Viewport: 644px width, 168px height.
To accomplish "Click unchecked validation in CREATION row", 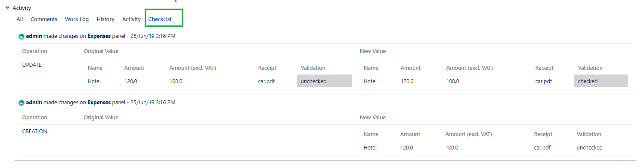I will point(590,147).
